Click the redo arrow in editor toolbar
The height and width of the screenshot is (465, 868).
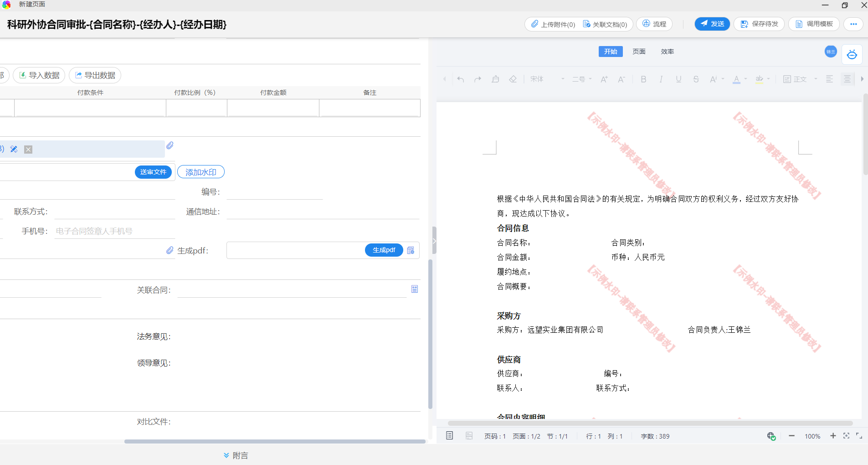coord(478,79)
